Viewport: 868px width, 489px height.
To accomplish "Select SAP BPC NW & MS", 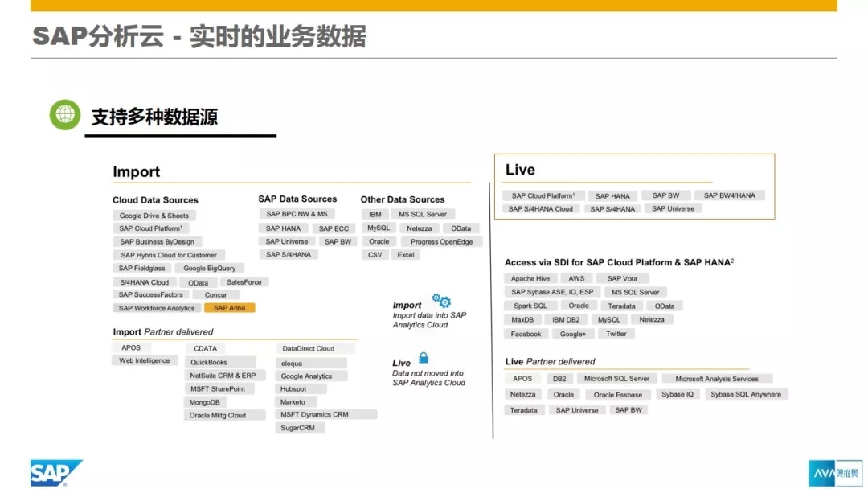I will 297,214.
